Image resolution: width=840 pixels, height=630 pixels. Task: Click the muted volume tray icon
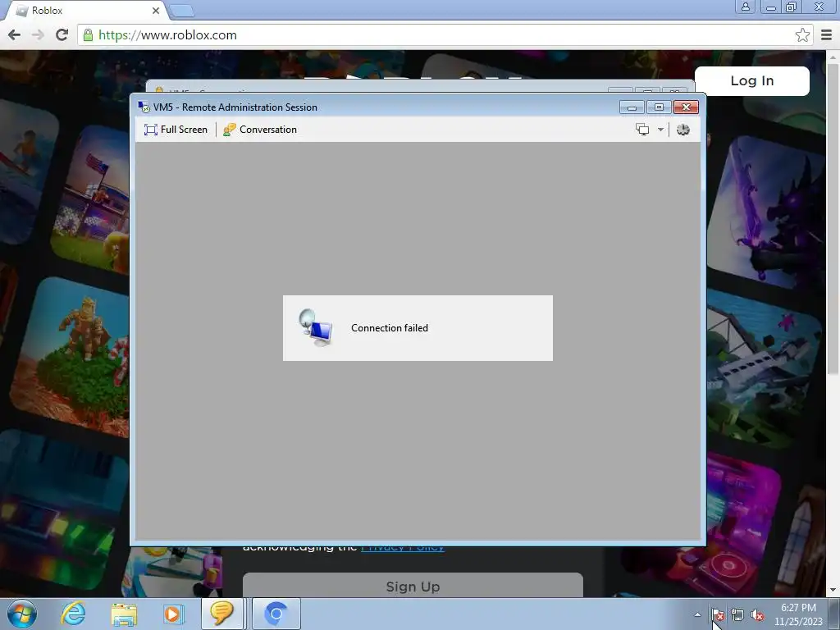tap(757, 614)
